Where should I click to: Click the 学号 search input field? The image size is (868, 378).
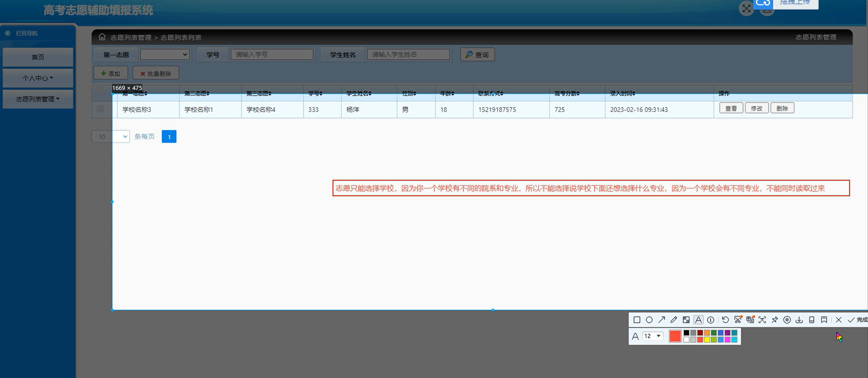point(272,54)
